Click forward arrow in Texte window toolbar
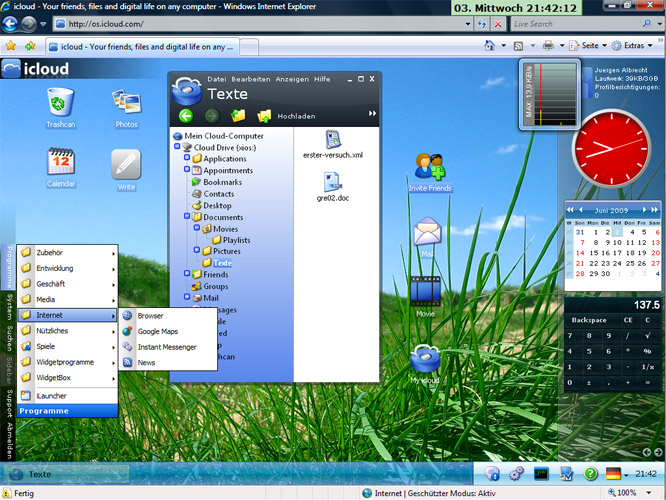Viewport: 666px width, 500px height. coord(212,116)
